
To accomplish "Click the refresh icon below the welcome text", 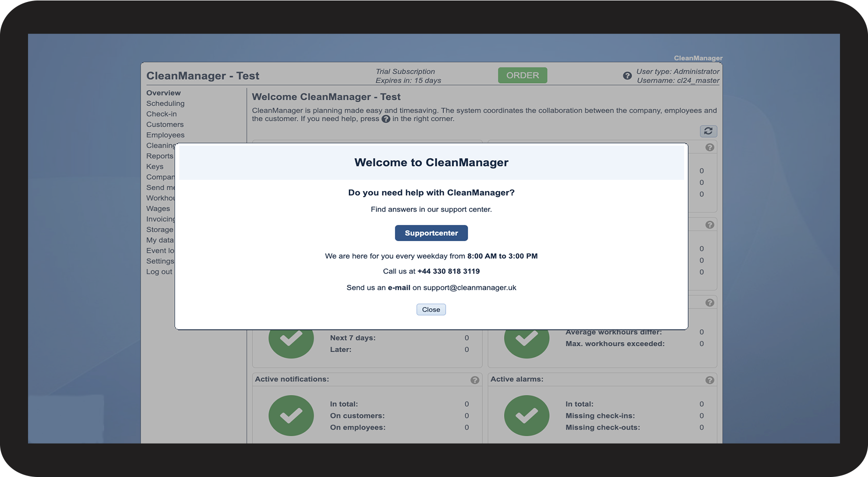I will pos(708,131).
